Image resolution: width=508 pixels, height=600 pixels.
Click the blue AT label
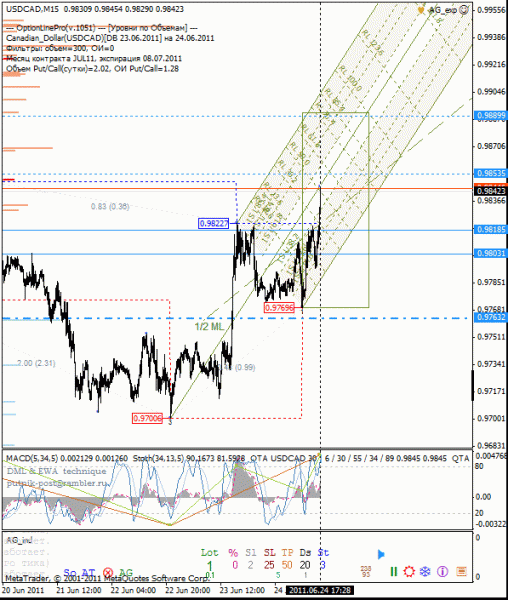(x=88, y=573)
